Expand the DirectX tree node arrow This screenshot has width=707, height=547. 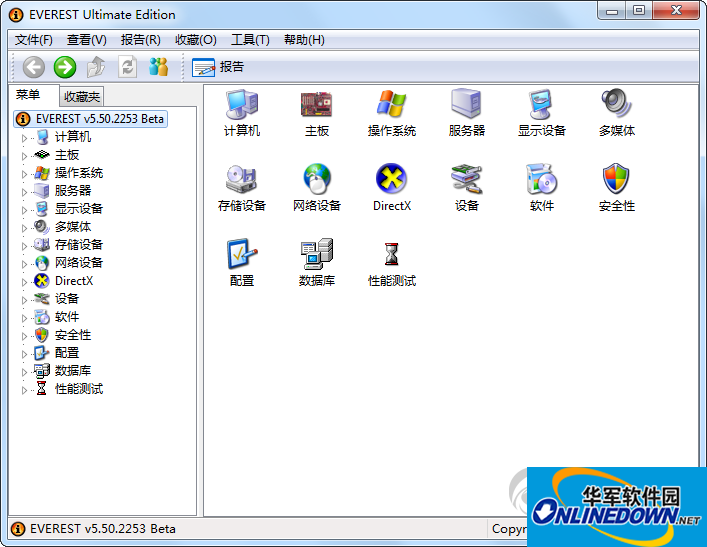pyautogui.click(x=24, y=282)
